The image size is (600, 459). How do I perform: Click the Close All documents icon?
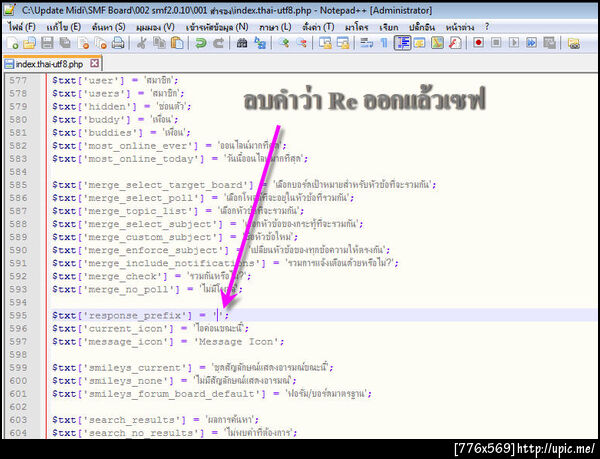click(x=101, y=43)
